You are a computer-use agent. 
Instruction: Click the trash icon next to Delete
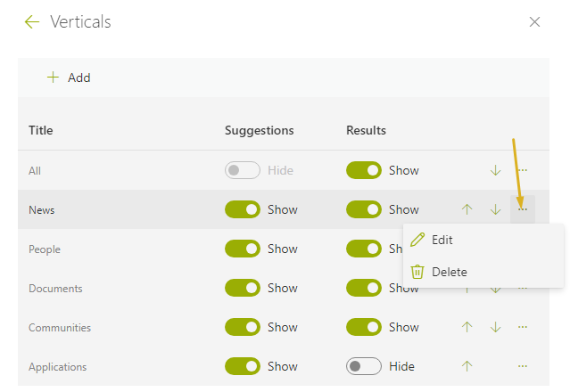pos(417,272)
